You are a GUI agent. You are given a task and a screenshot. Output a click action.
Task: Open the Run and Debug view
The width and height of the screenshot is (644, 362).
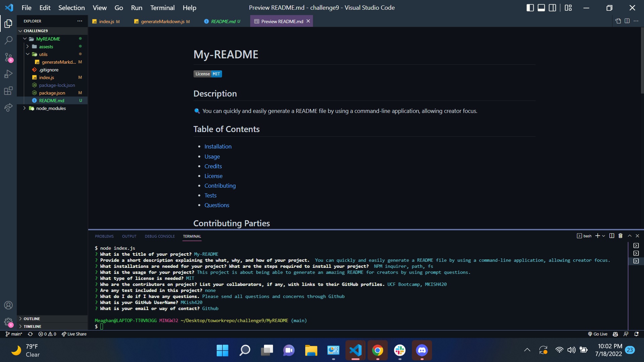pos(8,74)
